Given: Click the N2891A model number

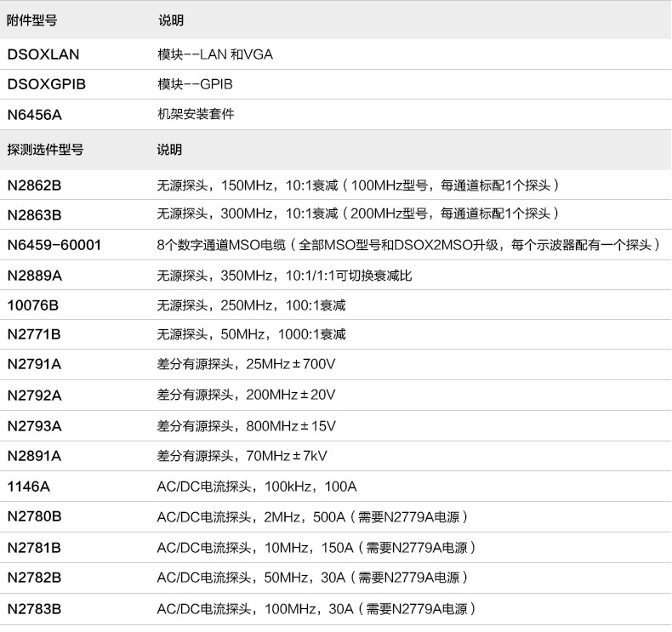Looking at the screenshot, I should click(35, 456).
